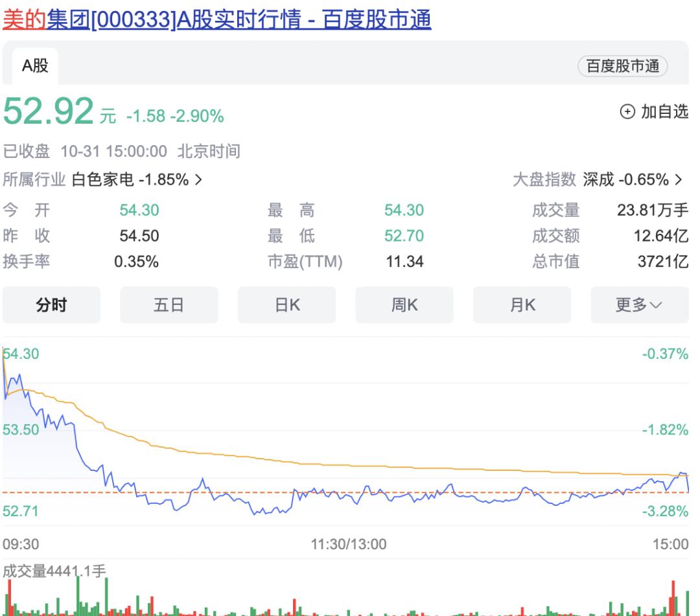This screenshot has height=616, width=700.
Task: Click the 52.71 axis label on chart
Action: coord(21,511)
